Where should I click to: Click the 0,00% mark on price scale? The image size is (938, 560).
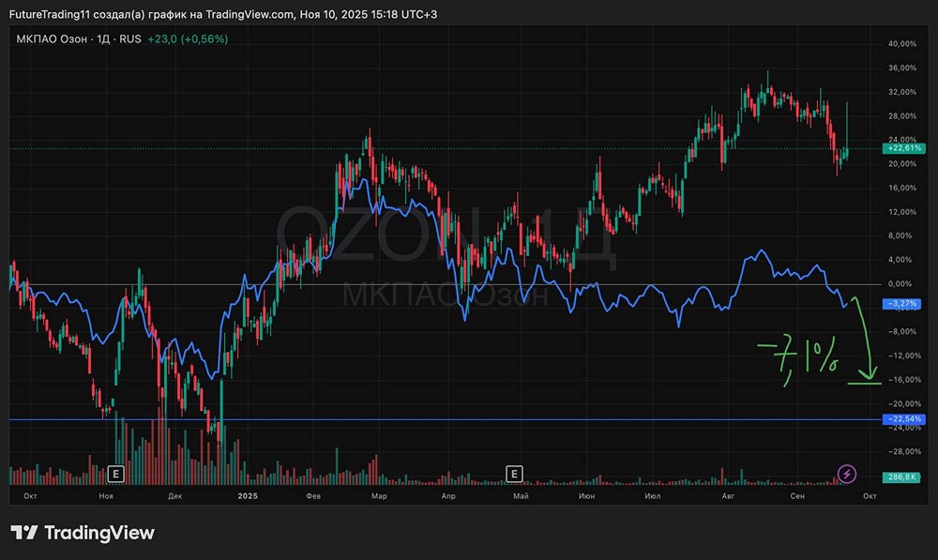[902, 283]
